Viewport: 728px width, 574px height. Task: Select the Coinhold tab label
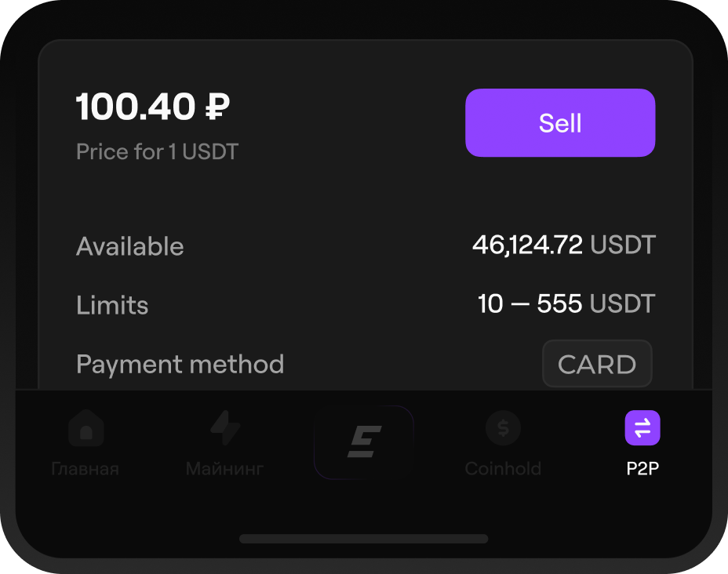[503, 469]
